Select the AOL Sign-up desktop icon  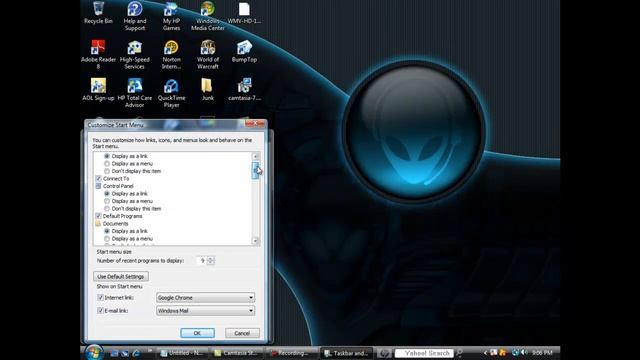[98, 89]
